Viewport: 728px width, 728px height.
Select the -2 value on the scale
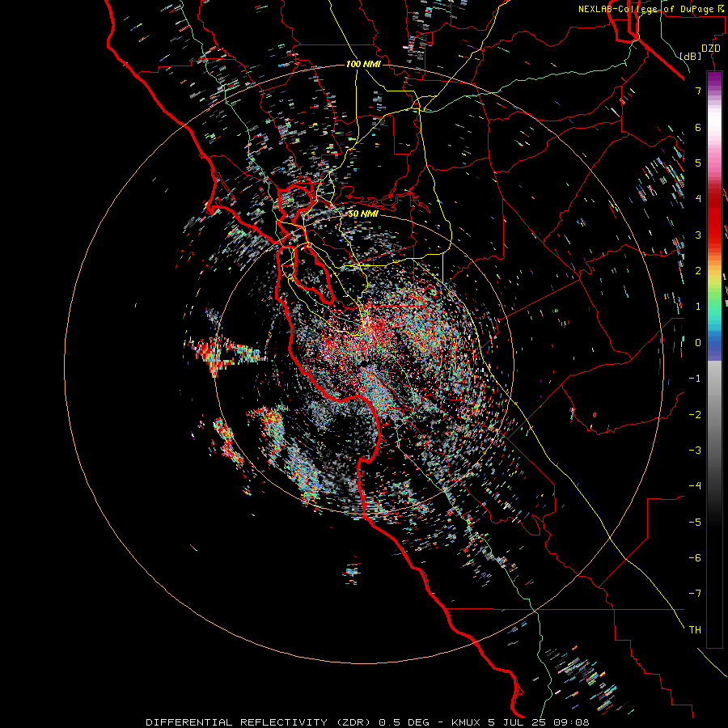695,414
